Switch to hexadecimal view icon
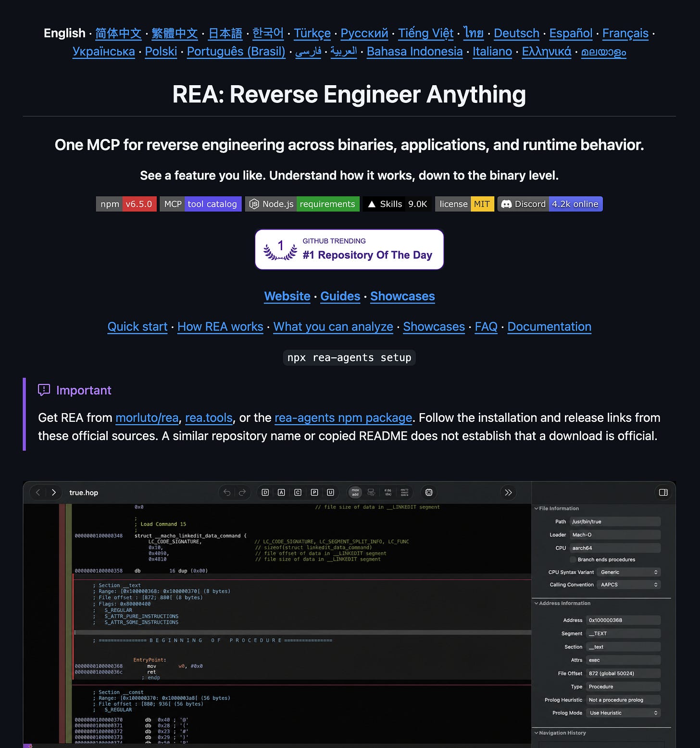The width and height of the screenshot is (700, 748). 404,493
